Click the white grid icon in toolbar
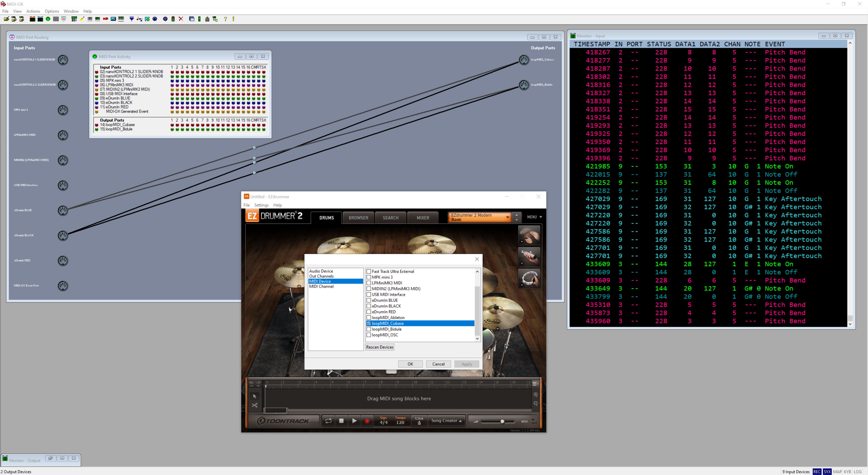Viewport: 868px width, 475px height. (x=56, y=19)
